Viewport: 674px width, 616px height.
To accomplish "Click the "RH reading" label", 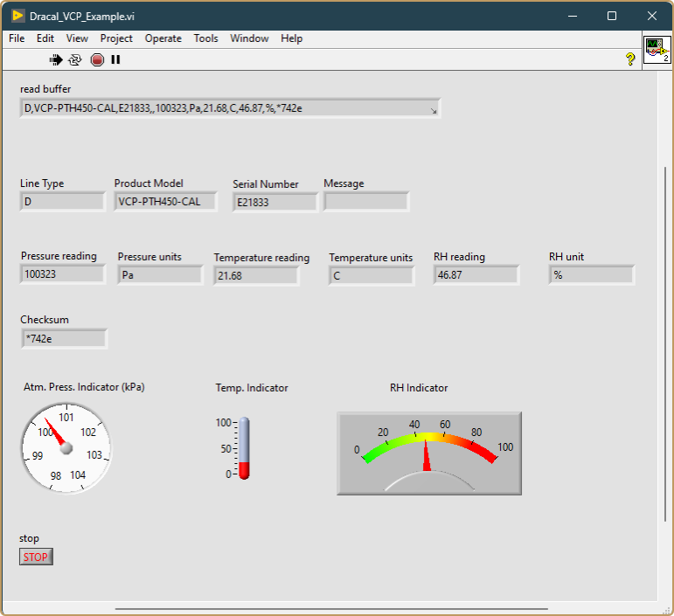I will [459, 257].
